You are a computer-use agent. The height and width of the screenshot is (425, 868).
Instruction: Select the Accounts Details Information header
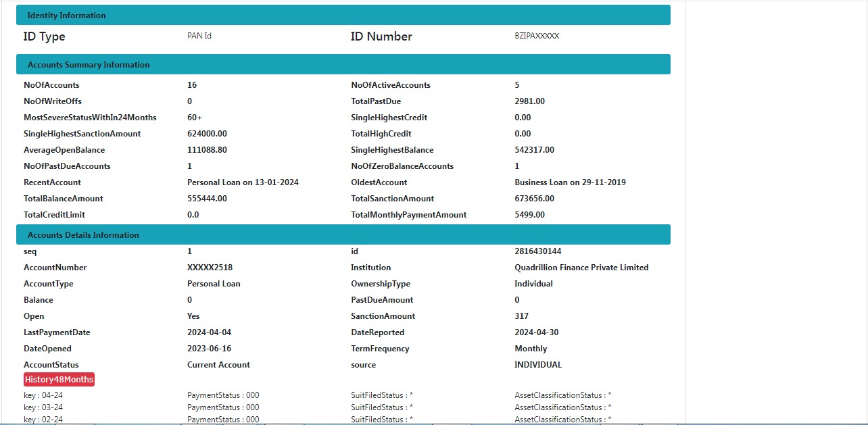pyautogui.click(x=343, y=234)
